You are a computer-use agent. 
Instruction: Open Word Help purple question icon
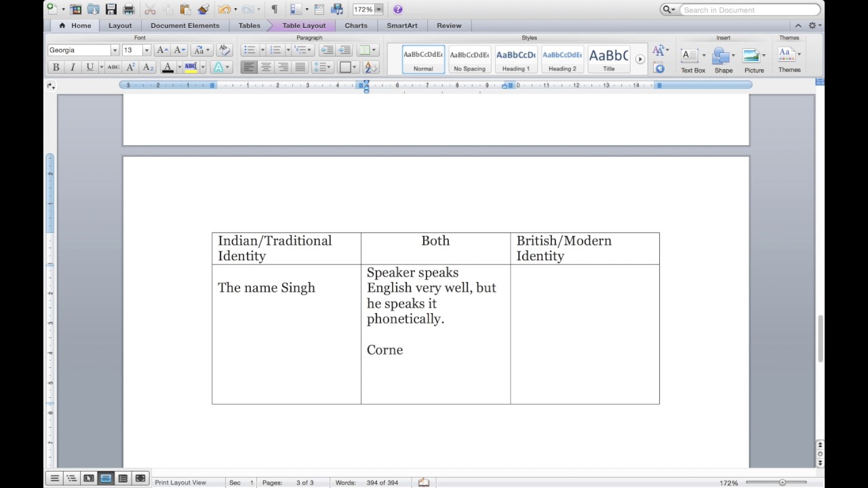397,9
